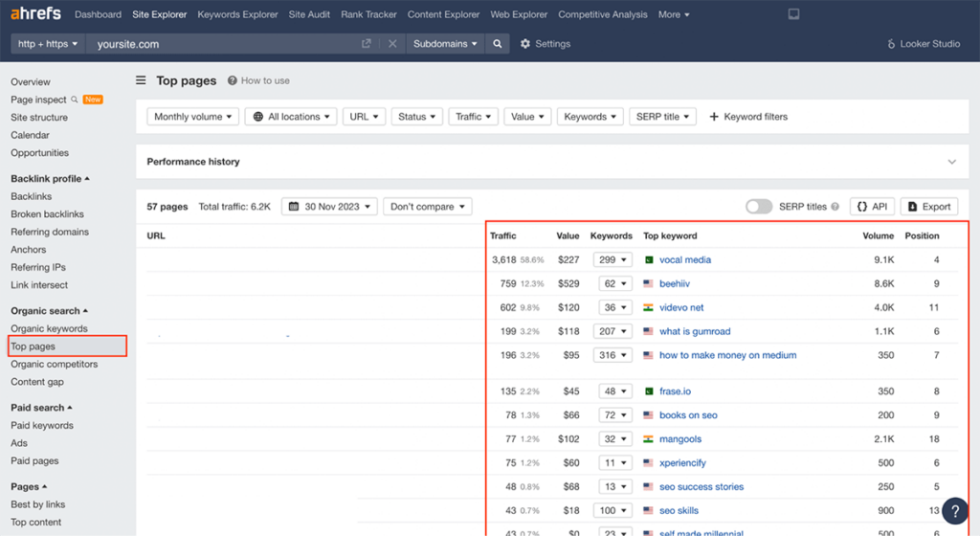Open the 30 Nov 2023 date picker

click(329, 207)
